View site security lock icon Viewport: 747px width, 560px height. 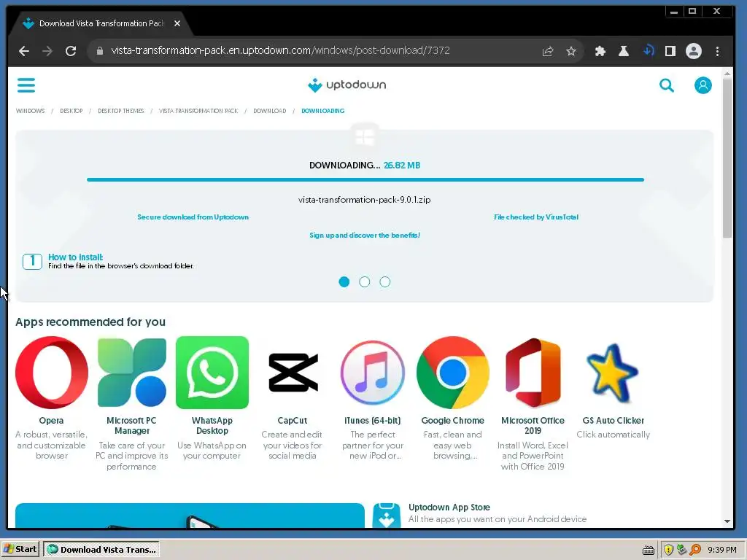tap(99, 50)
